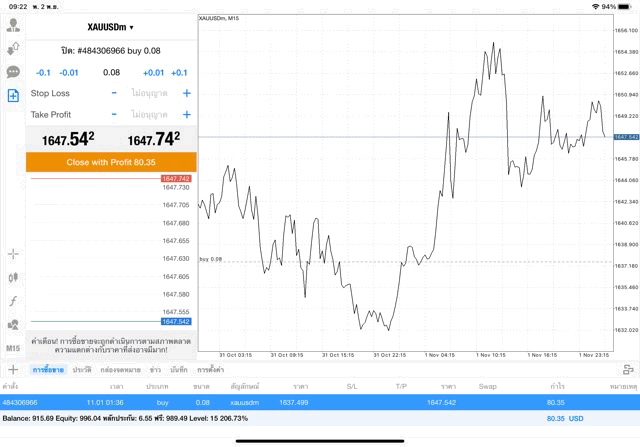
Task: Change the M15 timeframe
Action: (13, 348)
